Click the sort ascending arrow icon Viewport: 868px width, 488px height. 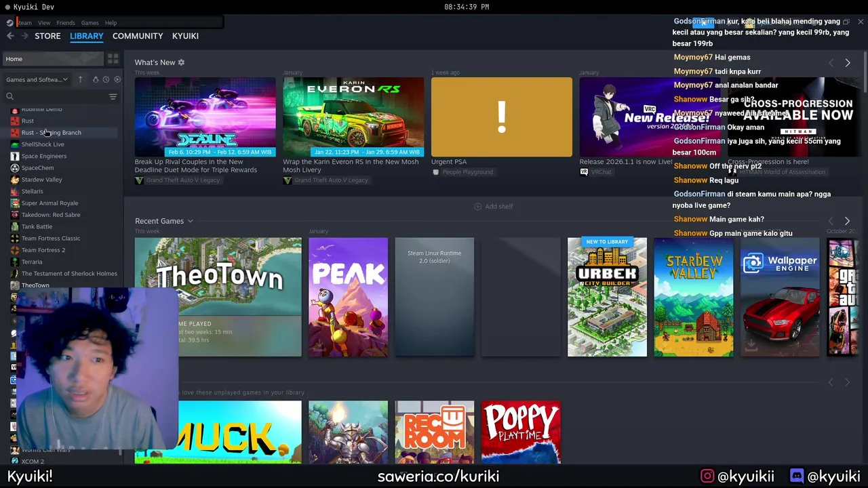(80, 79)
